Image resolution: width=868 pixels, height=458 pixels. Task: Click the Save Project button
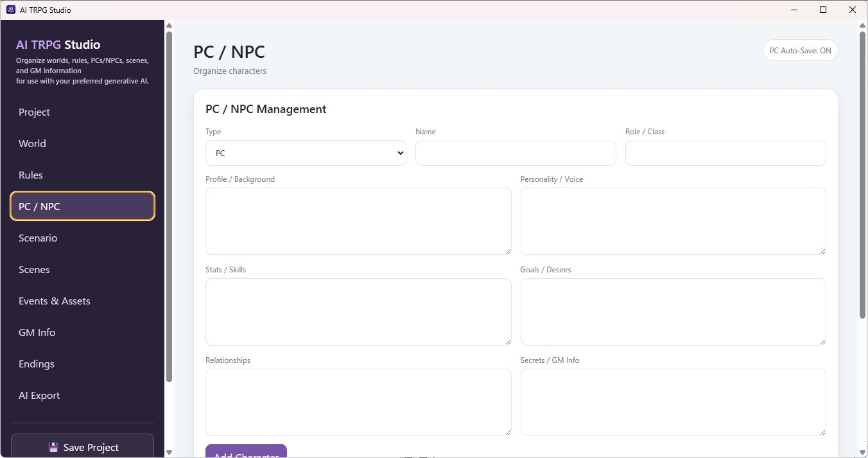pos(82,446)
